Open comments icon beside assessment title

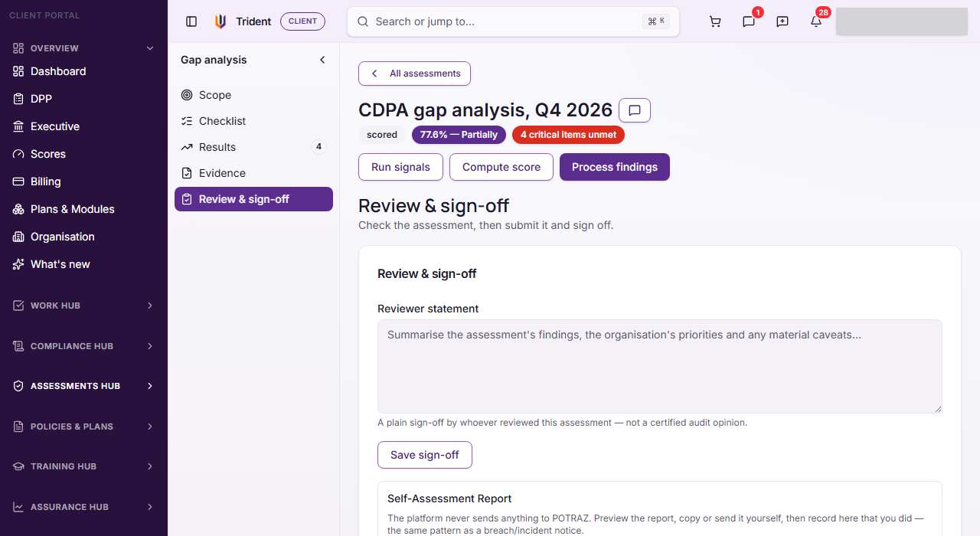(x=635, y=110)
